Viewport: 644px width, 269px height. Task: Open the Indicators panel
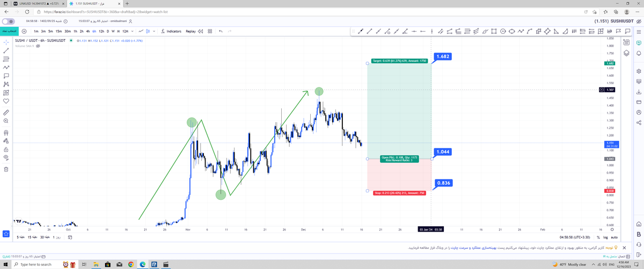[x=171, y=31]
